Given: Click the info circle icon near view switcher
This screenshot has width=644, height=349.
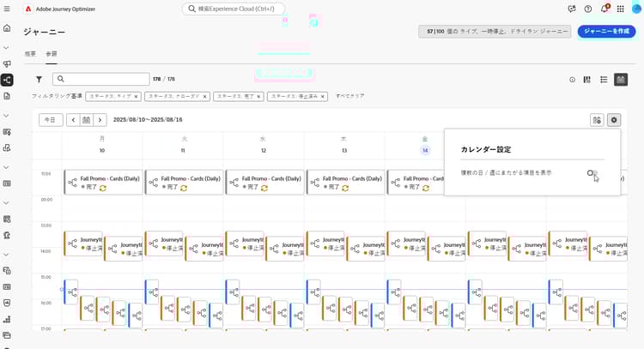Looking at the screenshot, I should pyautogui.click(x=572, y=80).
